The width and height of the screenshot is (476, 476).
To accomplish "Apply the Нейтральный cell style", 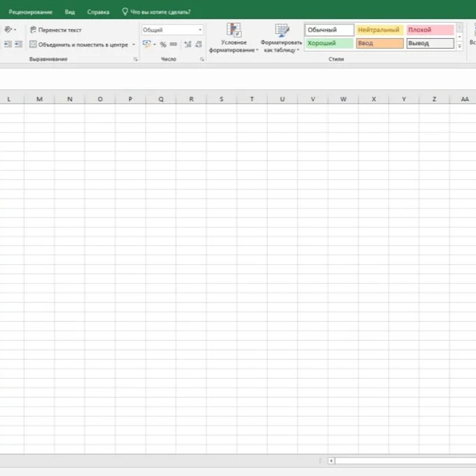I will (x=380, y=30).
